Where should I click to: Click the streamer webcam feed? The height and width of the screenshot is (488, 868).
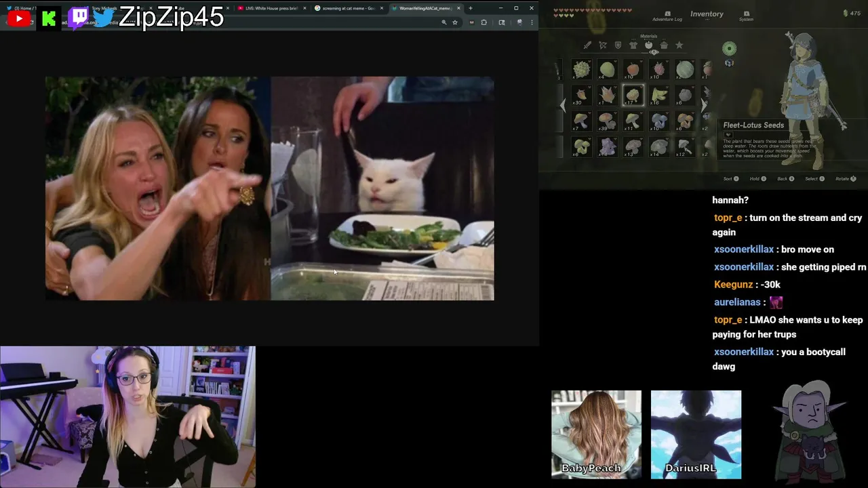(x=127, y=417)
